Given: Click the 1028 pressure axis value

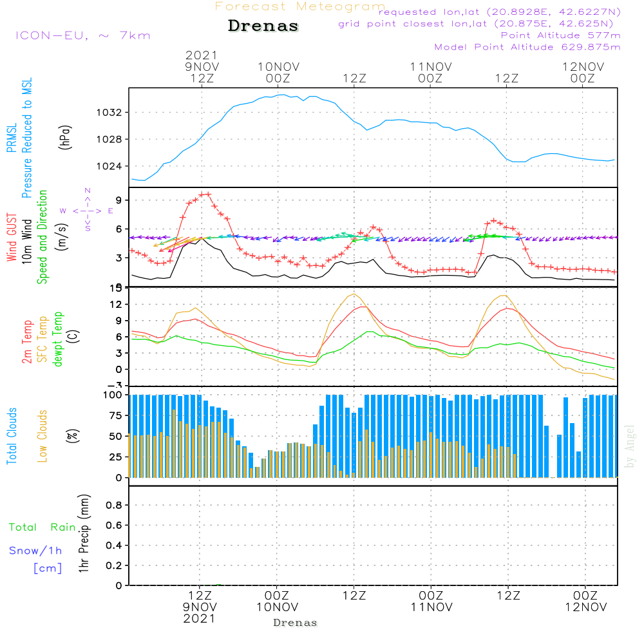Looking at the screenshot, I should coord(109,139).
